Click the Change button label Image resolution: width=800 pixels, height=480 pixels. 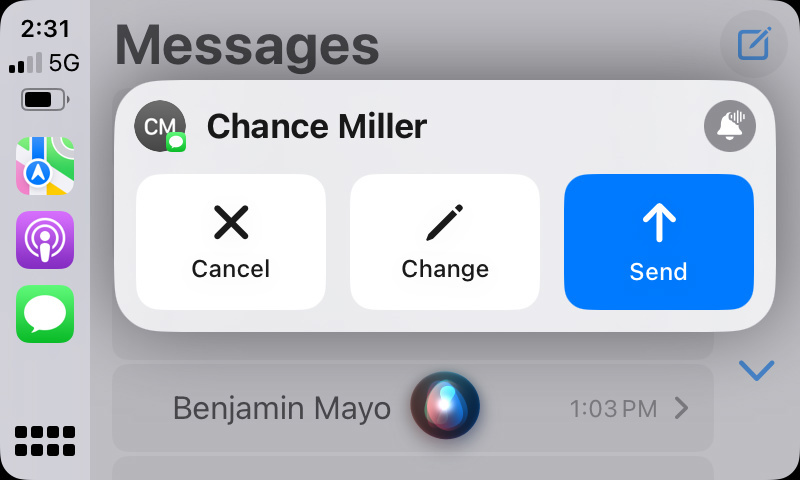pos(445,270)
